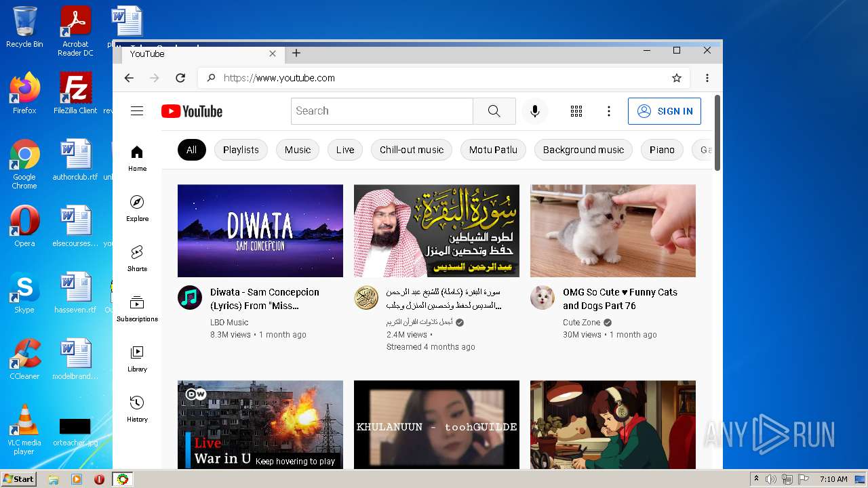This screenshot has width=868, height=488.
Task: Open Library in sidebar
Action: tap(137, 359)
